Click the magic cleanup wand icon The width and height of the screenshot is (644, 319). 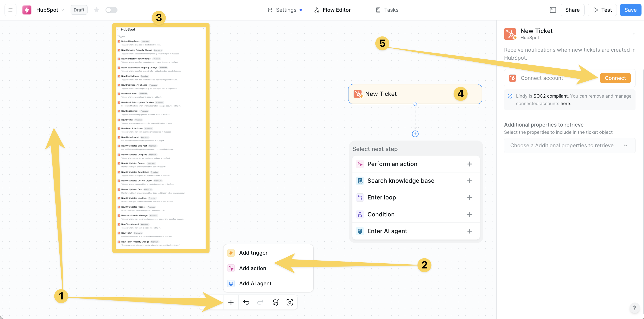point(275,302)
